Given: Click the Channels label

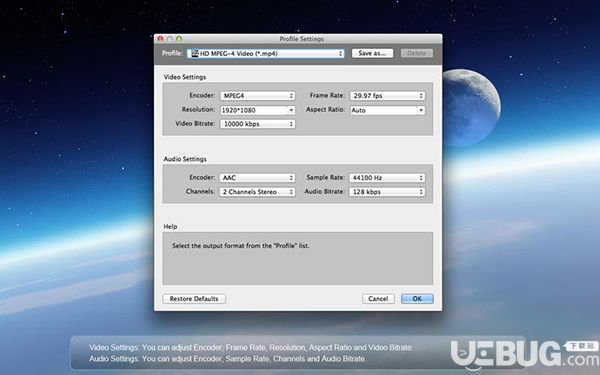Looking at the screenshot, I should (x=201, y=191).
